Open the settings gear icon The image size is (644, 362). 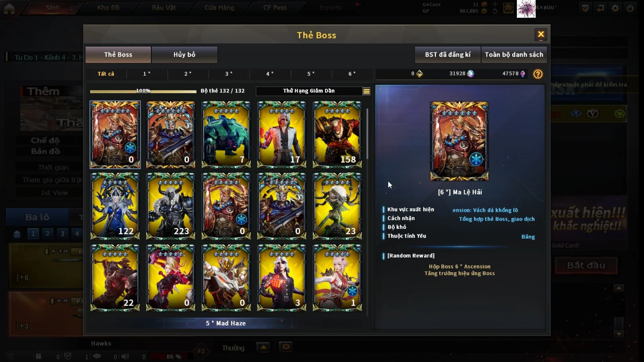(x=615, y=8)
